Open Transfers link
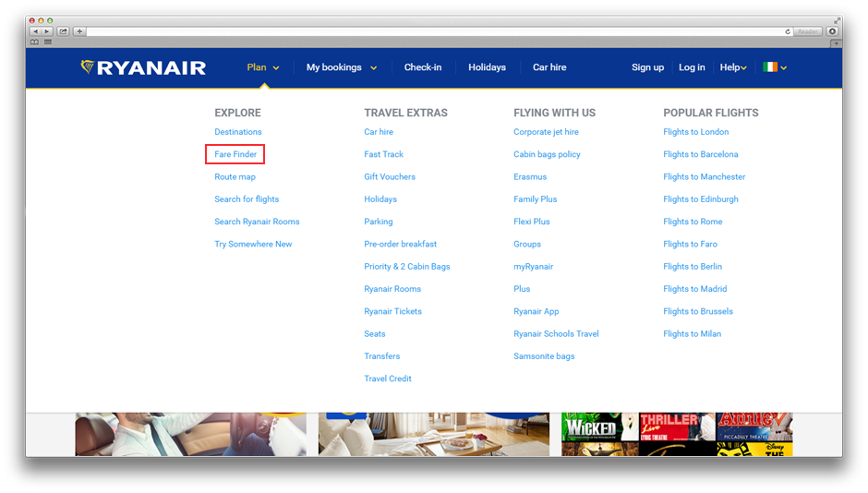This screenshot has width=868, height=493. coord(382,356)
